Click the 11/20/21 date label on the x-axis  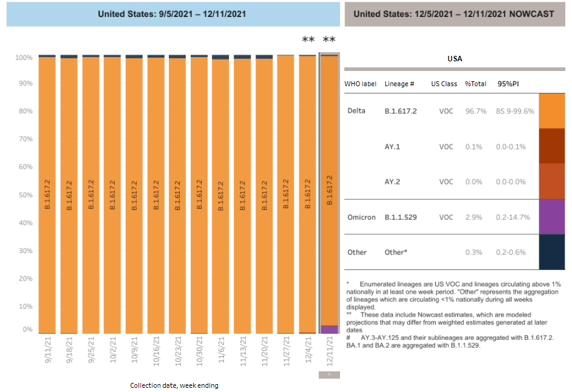(264, 351)
